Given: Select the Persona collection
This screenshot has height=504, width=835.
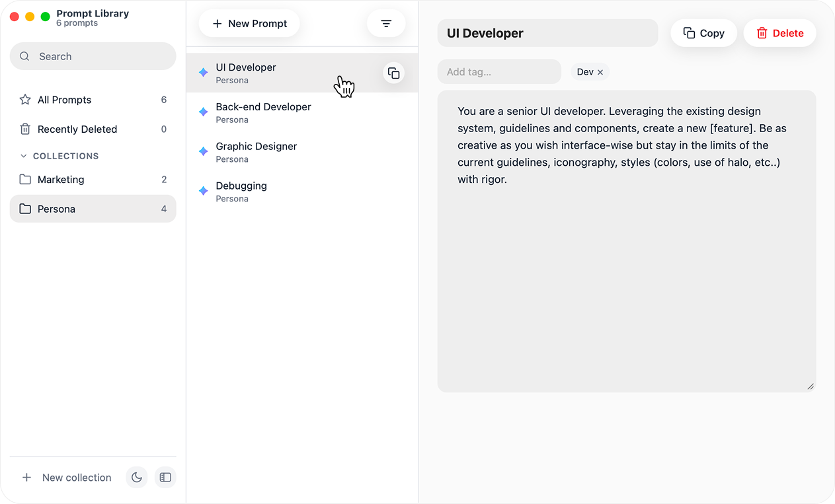Looking at the screenshot, I should pyautogui.click(x=56, y=209).
